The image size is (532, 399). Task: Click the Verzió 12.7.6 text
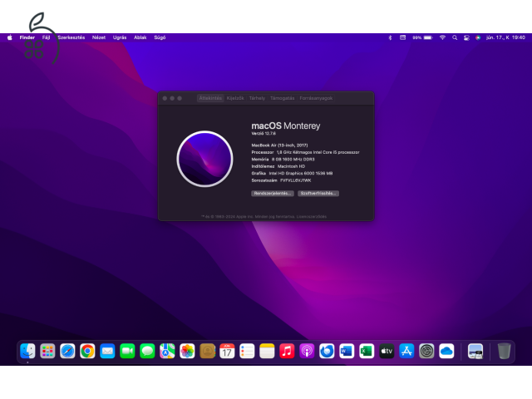pos(264,134)
